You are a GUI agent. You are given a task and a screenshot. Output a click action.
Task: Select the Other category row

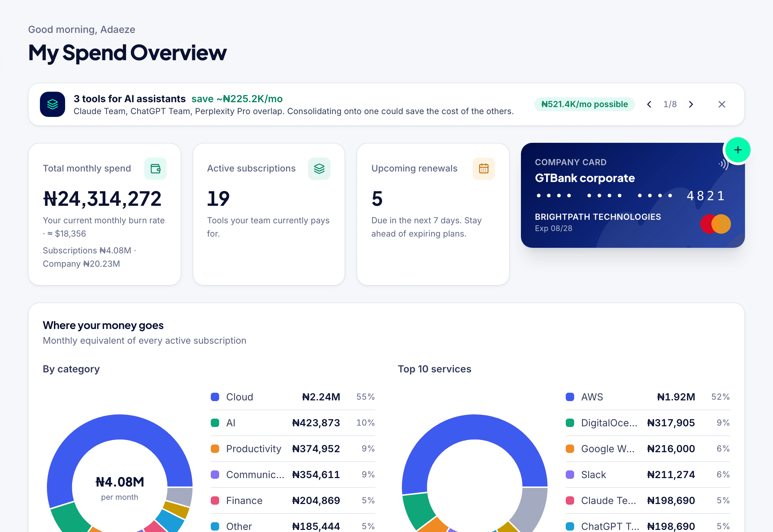(x=293, y=526)
